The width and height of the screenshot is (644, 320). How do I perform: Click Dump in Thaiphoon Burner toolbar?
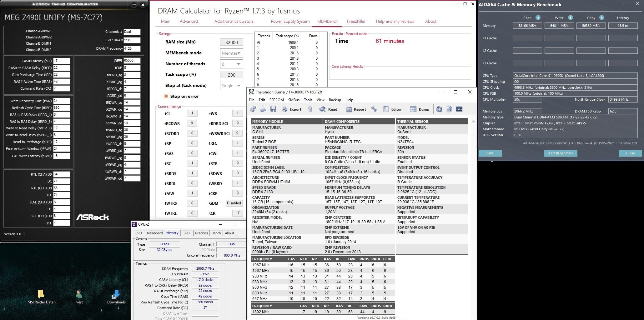click(x=420, y=109)
